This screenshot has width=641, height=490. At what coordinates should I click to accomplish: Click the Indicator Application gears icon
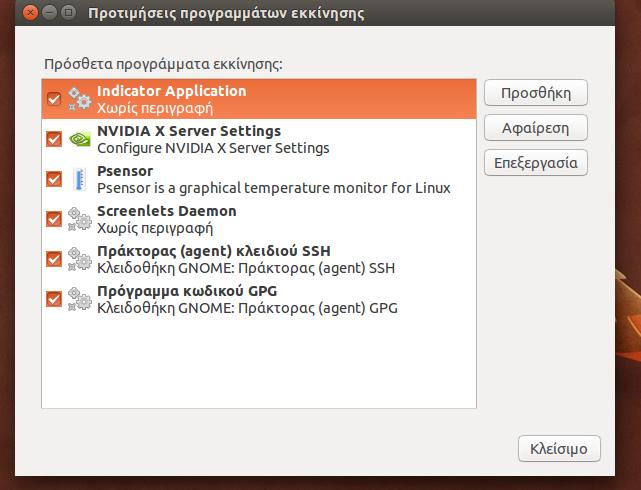point(79,99)
